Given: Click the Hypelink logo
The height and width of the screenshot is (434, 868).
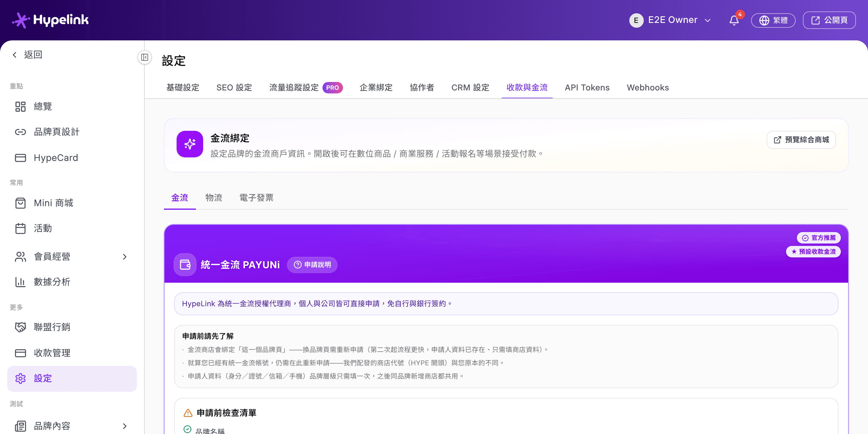Looking at the screenshot, I should pos(51,20).
